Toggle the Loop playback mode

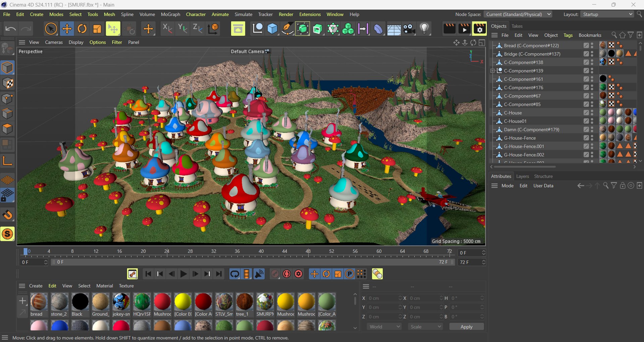click(234, 274)
